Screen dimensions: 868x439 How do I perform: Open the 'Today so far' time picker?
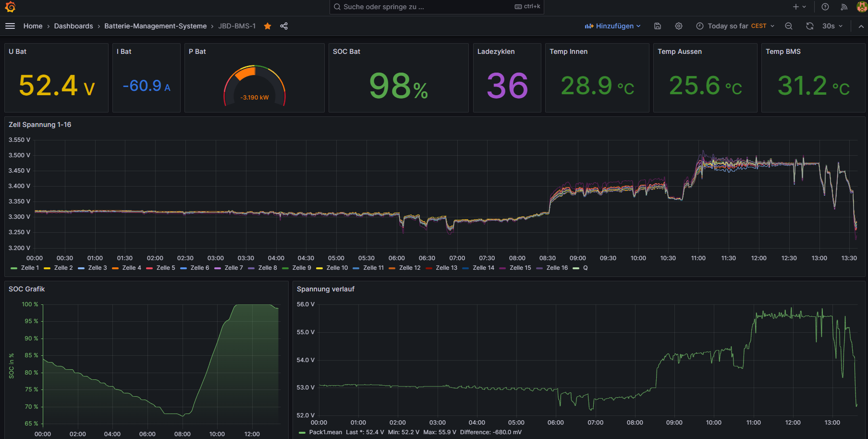735,26
